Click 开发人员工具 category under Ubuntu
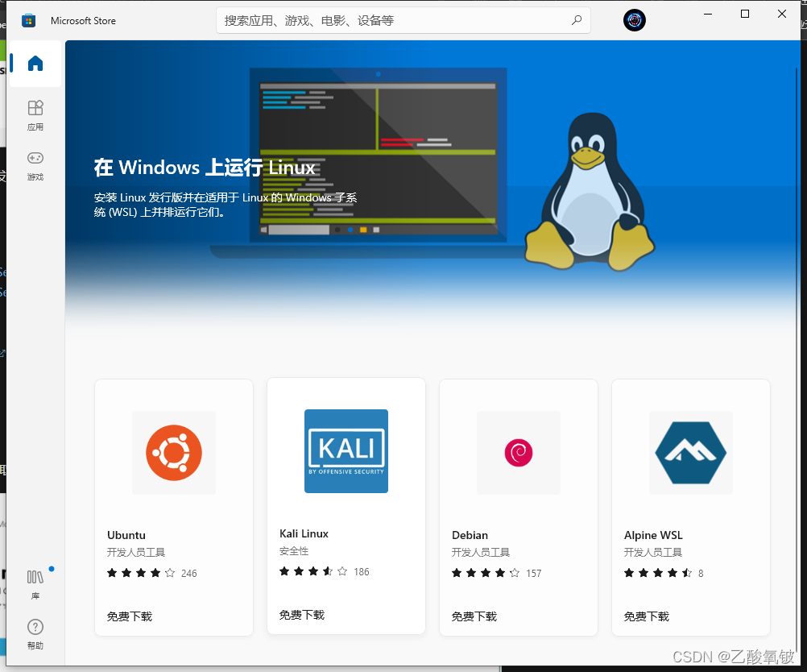This screenshot has height=672, width=807. (x=136, y=553)
